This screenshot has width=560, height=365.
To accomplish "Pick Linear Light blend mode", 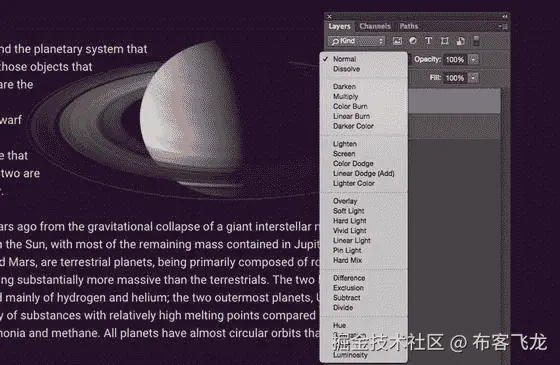I will point(364,241).
